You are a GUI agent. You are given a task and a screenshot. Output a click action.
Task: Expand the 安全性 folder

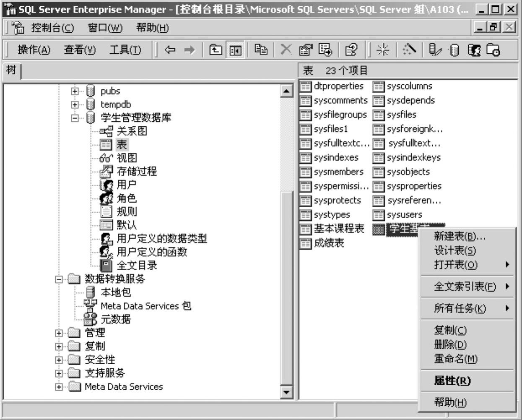tap(59, 360)
